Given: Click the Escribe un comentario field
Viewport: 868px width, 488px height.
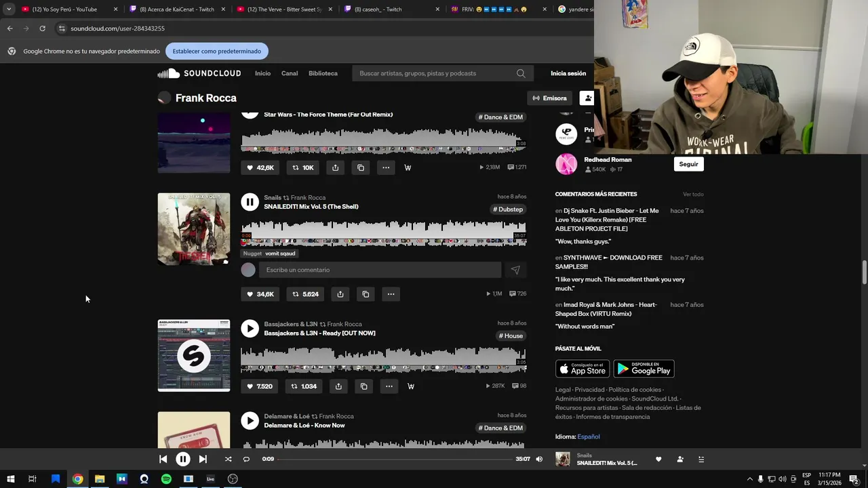Looking at the screenshot, I should click(380, 270).
